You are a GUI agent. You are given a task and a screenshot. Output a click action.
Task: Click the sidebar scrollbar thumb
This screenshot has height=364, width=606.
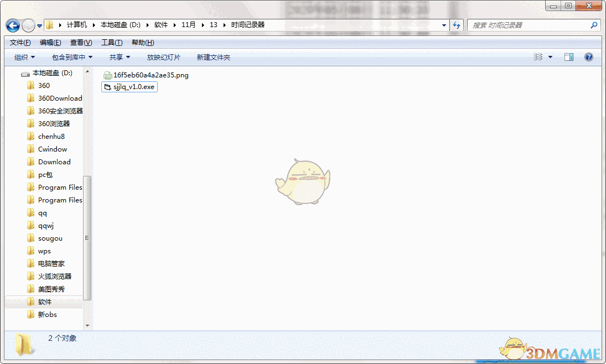[87, 238]
